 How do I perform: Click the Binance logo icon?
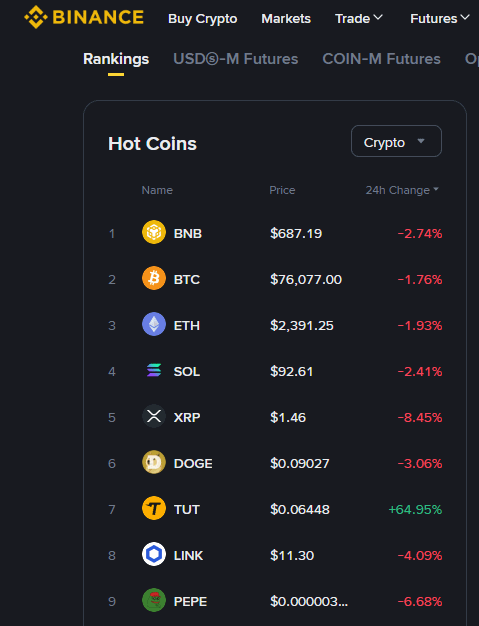36,17
